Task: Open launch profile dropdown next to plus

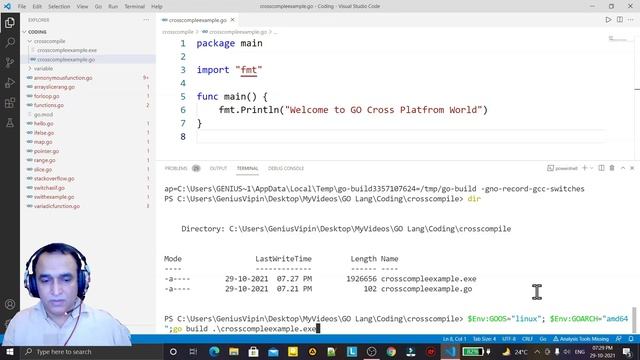Action: pyautogui.click(x=591, y=168)
